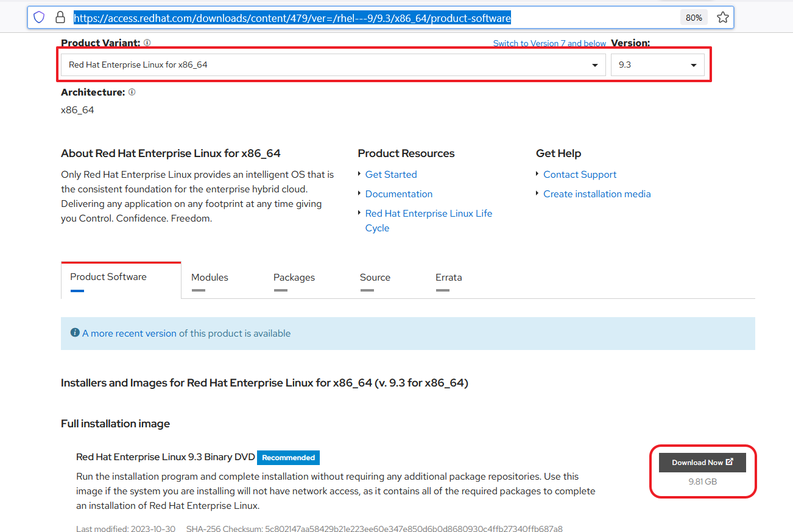Bookmark page with the star icon

(722, 18)
